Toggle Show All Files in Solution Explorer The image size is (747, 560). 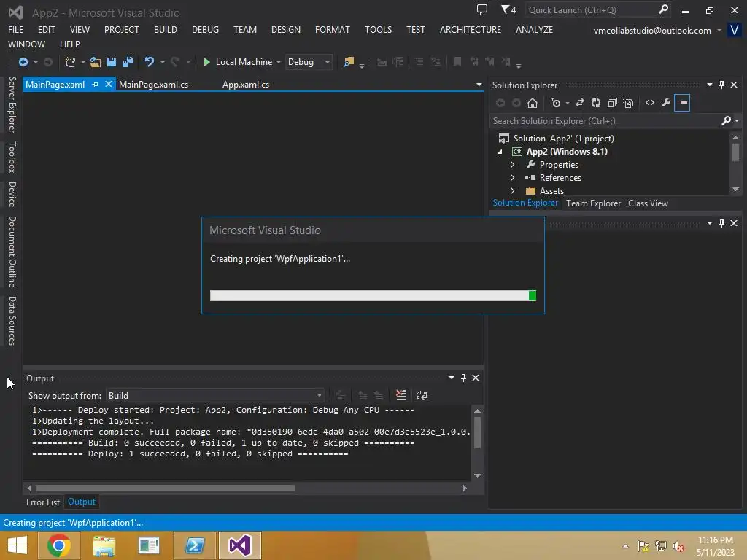(x=628, y=103)
